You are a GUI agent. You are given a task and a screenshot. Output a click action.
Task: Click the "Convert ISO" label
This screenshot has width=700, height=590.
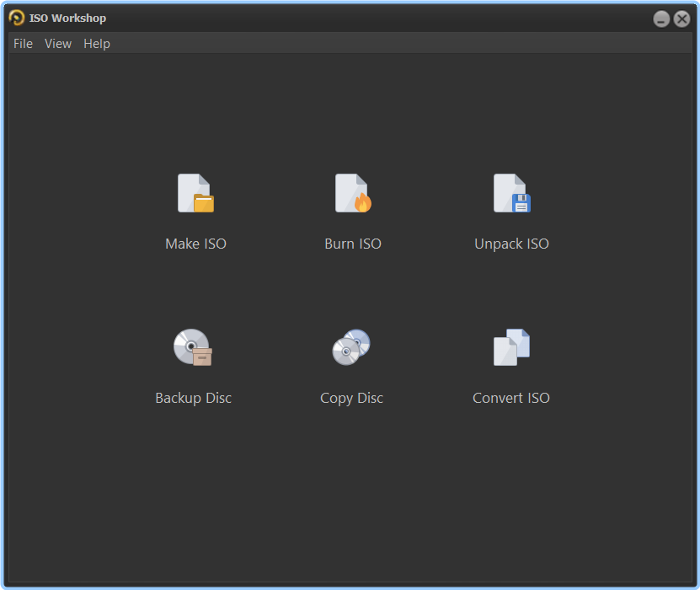click(x=511, y=398)
